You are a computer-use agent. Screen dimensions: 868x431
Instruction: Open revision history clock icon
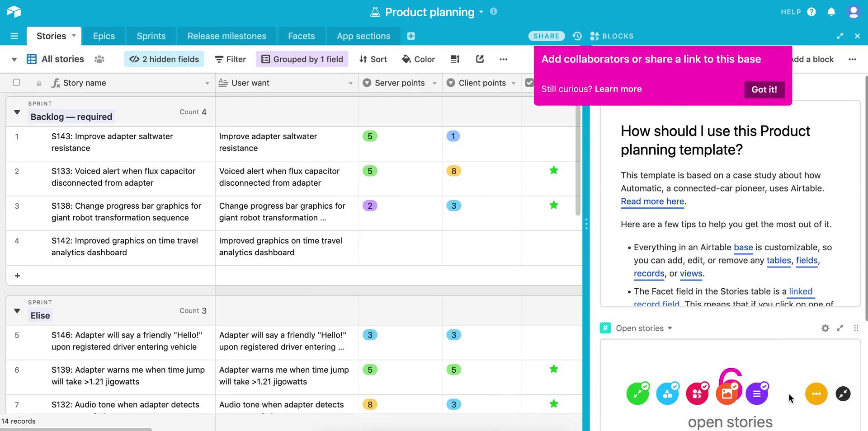577,36
